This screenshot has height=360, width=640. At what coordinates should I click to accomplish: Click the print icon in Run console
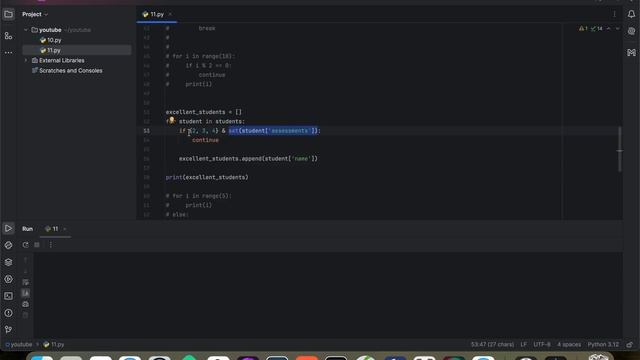pos(25,304)
